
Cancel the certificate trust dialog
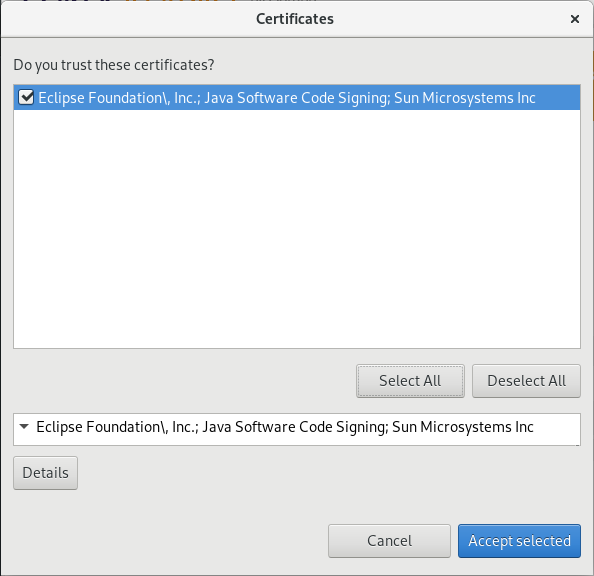pos(389,541)
